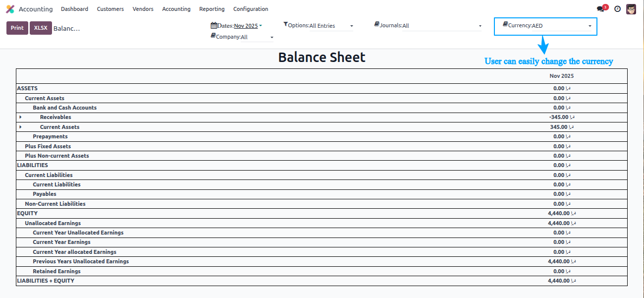644x298 pixels.
Task: Click the calendar icon next to Dates
Action: coord(214,25)
